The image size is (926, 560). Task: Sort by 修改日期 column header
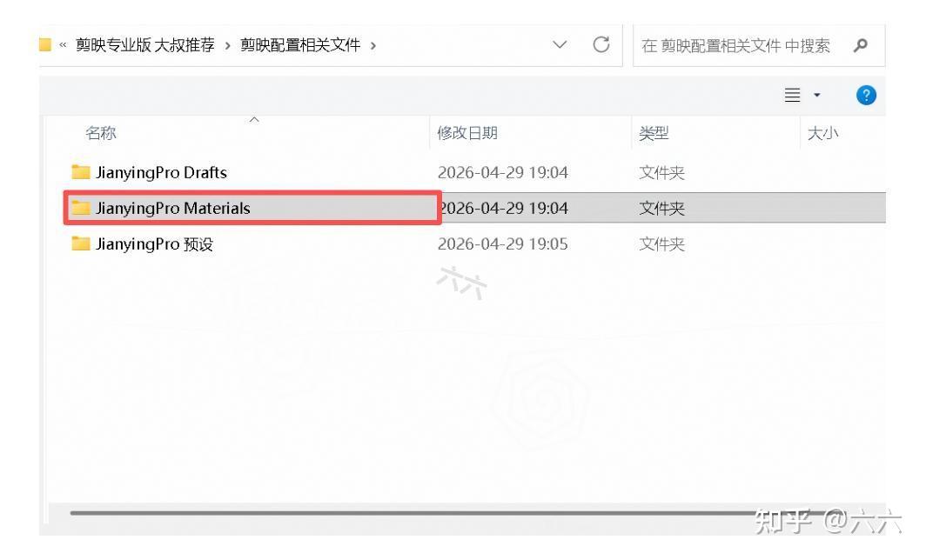[x=467, y=133]
